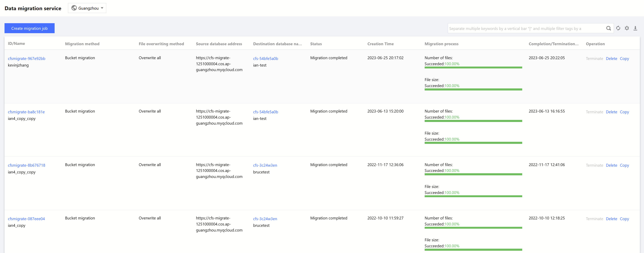The height and width of the screenshot is (253, 644).
Task: Click the Create migration job button
Action: point(30,28)
